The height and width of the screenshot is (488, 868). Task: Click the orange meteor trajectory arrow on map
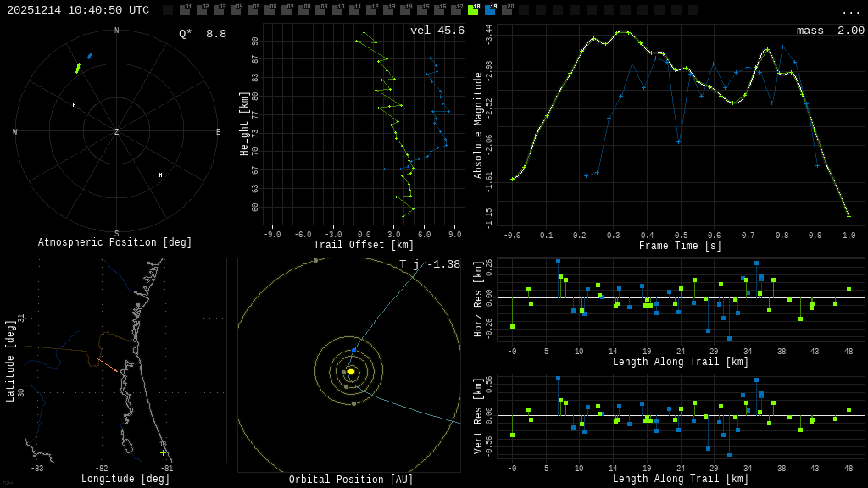coord(107,365)
